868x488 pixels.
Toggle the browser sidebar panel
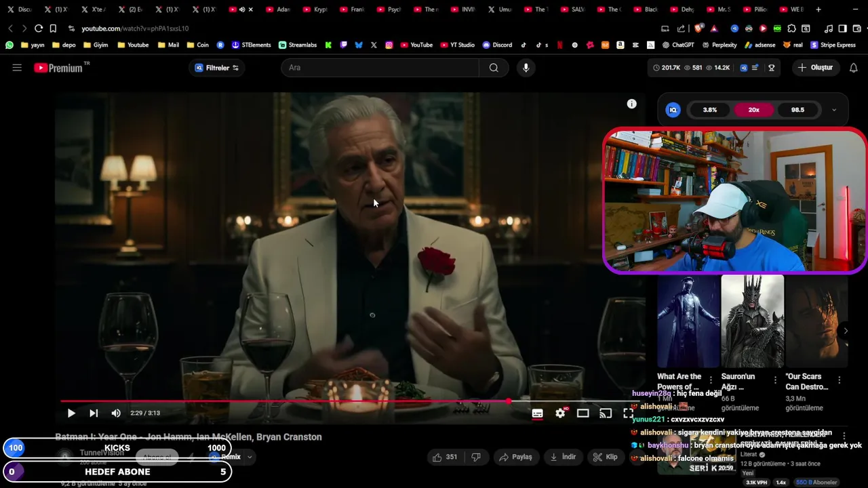click(842, 28)
